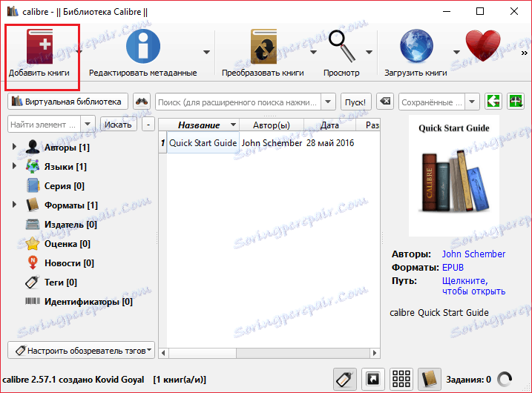
Task: Click Щелкните, чтобы открыть path link
Action: point(473,285)
